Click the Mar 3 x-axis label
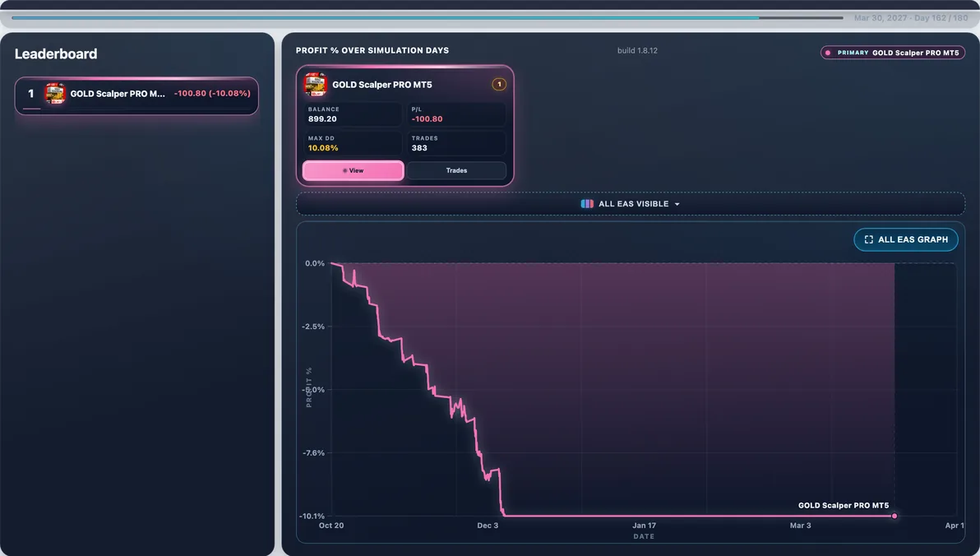 pyautogui.click(x=800, y=526)
